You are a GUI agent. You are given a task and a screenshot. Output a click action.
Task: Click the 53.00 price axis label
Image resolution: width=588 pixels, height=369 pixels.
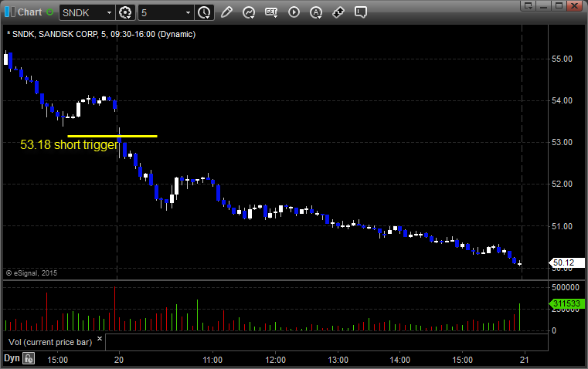click(562, 142)
